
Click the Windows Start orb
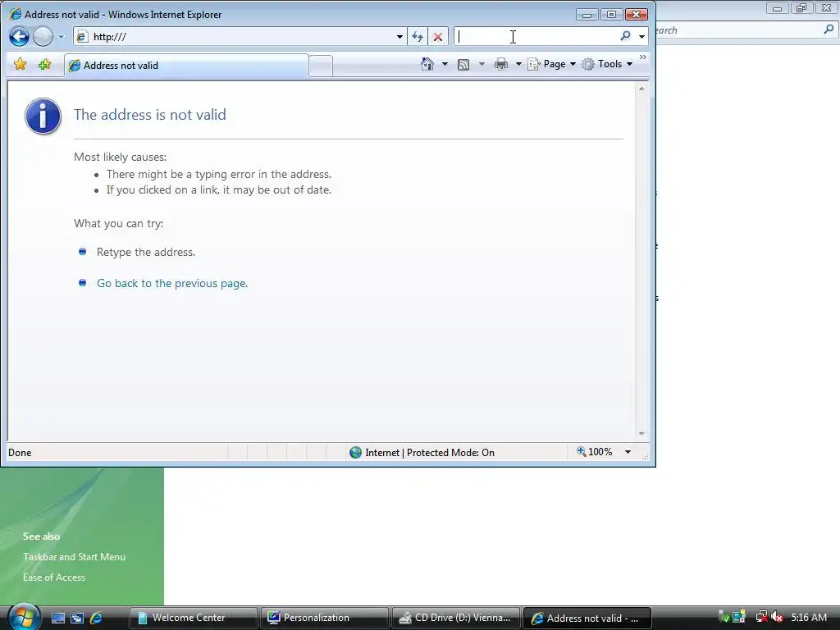click(23, 617)
